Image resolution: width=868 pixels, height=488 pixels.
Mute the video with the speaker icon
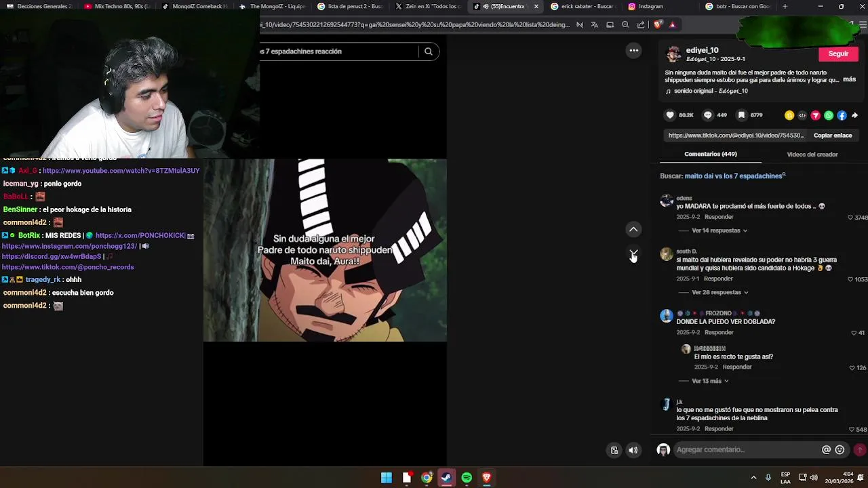click(633, 450)
